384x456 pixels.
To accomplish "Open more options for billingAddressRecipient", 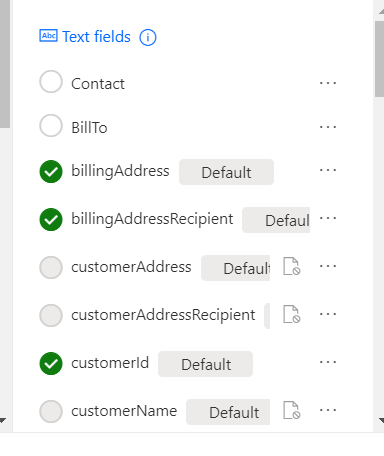I will [x=328, y=218].
